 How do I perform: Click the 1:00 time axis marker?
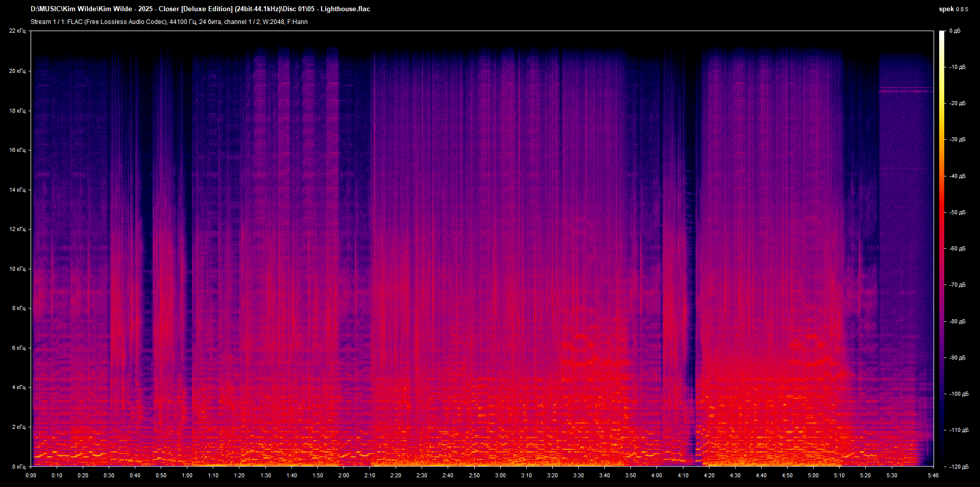187,475
